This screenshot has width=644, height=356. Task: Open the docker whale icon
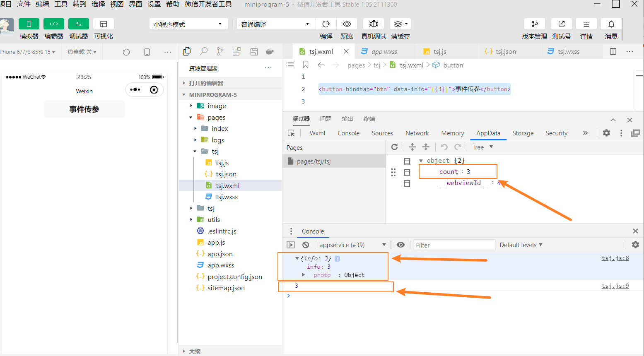(270, 51)
